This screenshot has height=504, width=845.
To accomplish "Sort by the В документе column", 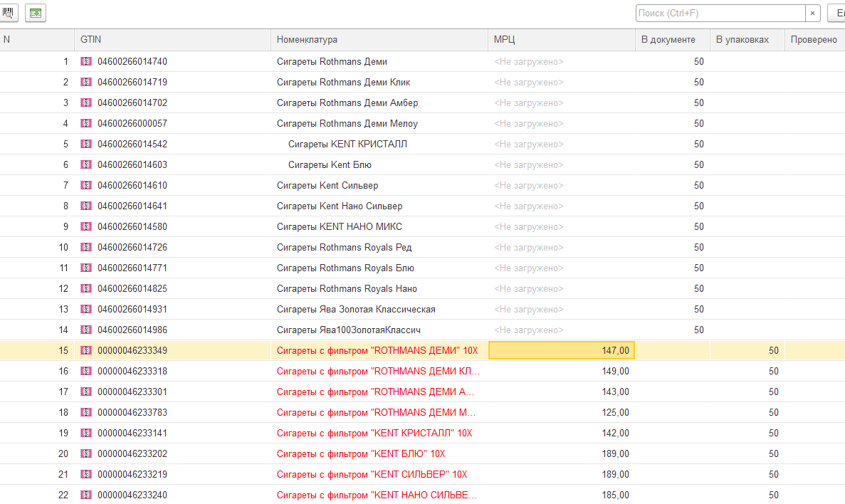I will point(672,40).
